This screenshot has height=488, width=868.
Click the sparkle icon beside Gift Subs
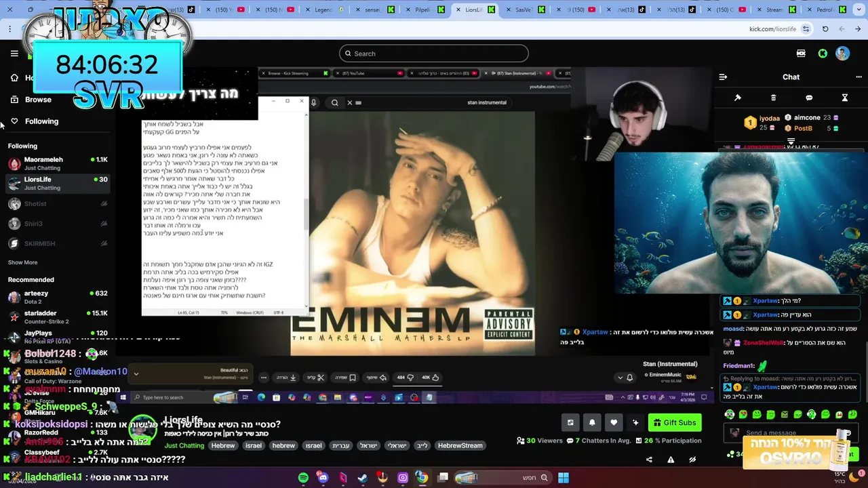(x=635, y=422)
